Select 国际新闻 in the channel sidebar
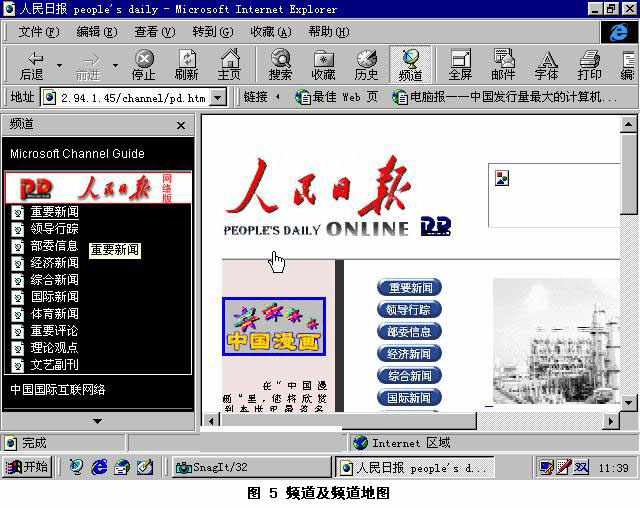This screenshot has height=508, width=640. click(54, 297)
